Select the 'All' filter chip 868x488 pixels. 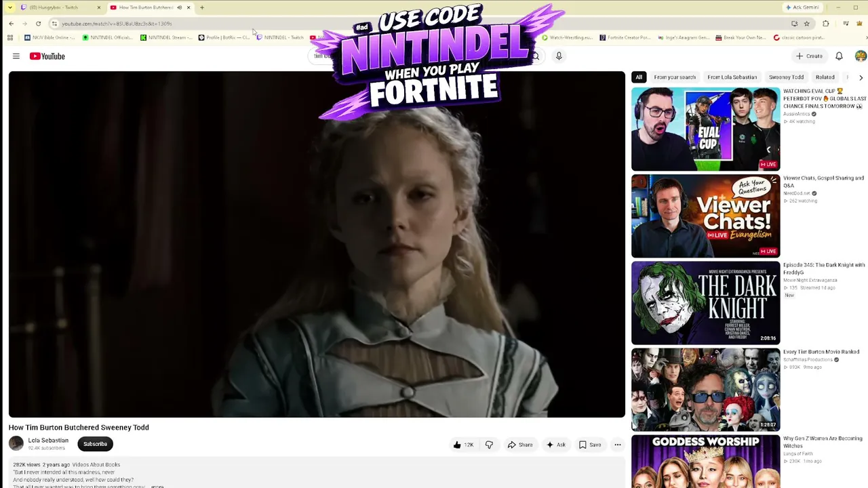click(x=639, y=77)
